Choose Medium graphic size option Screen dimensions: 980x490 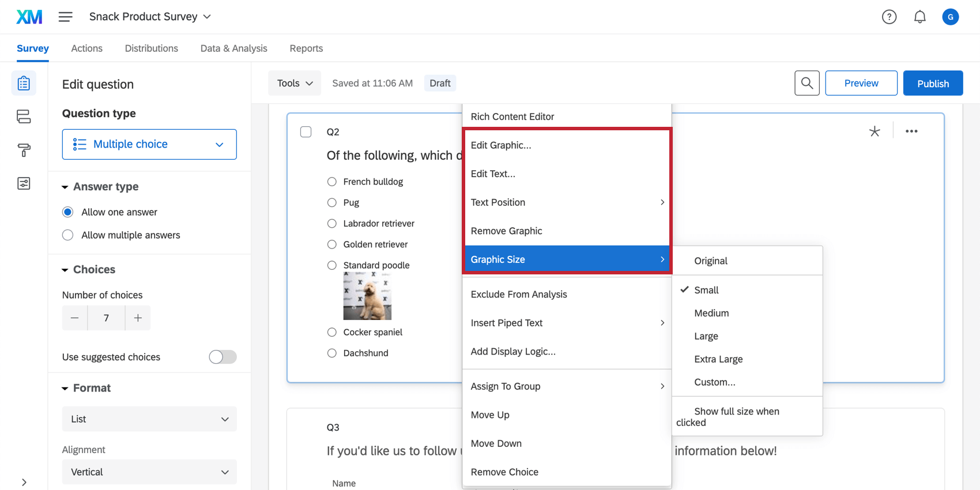coord(711,313)
